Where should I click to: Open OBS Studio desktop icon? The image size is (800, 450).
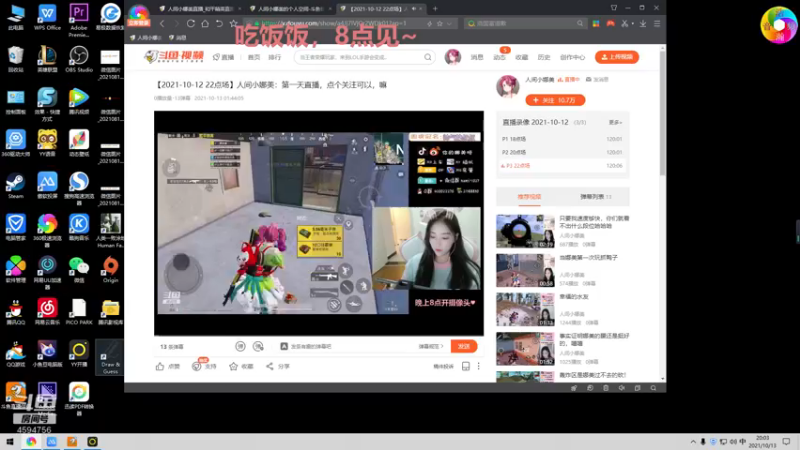point(79,59)
